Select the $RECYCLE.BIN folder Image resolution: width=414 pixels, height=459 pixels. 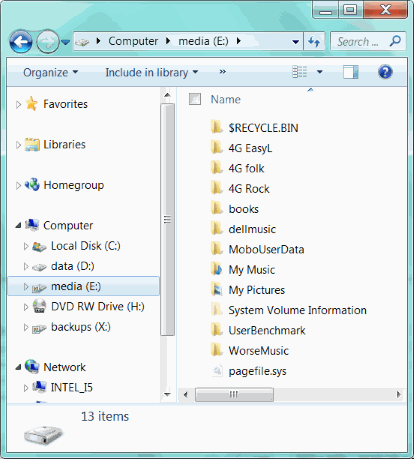(x=263, y=128)
